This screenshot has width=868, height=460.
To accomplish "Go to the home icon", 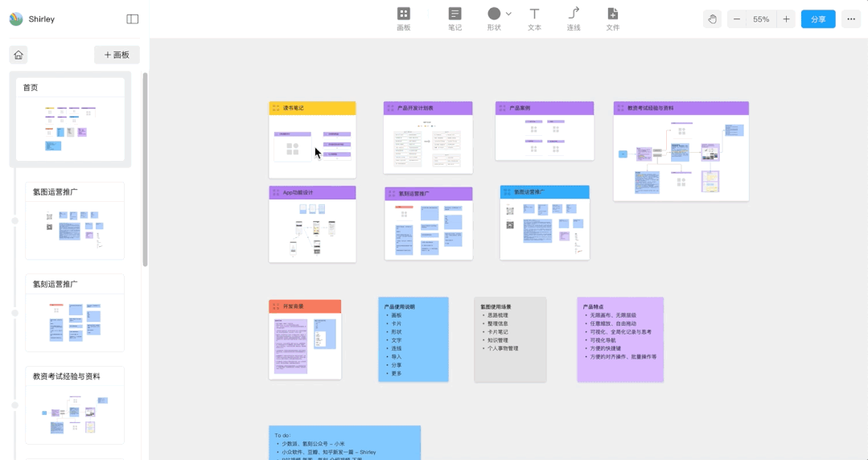I will tap(19, 55).
